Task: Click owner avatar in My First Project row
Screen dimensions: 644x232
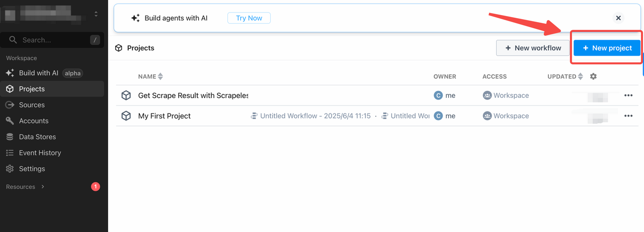Action: click(x=438, y=116)
